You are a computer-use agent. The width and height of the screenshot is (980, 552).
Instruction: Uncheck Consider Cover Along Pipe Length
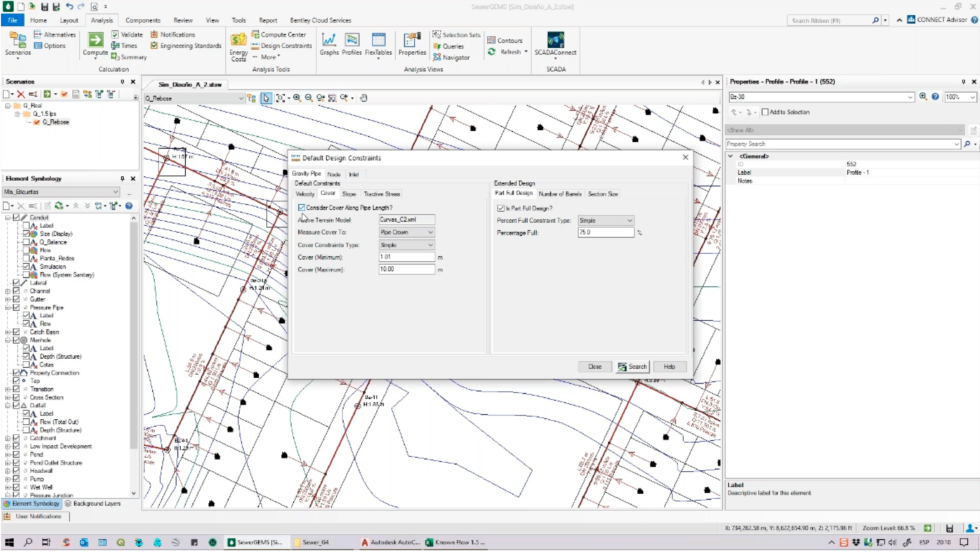tap(302, 208)
